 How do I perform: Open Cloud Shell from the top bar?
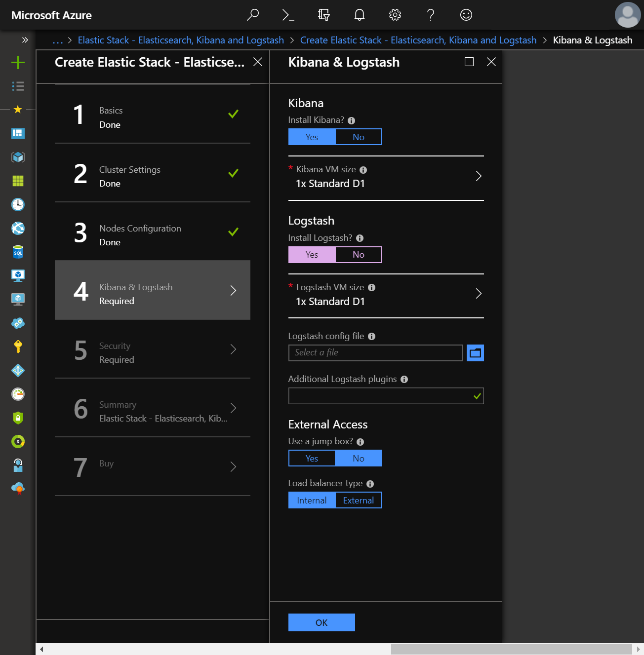[x=288, y=15]
